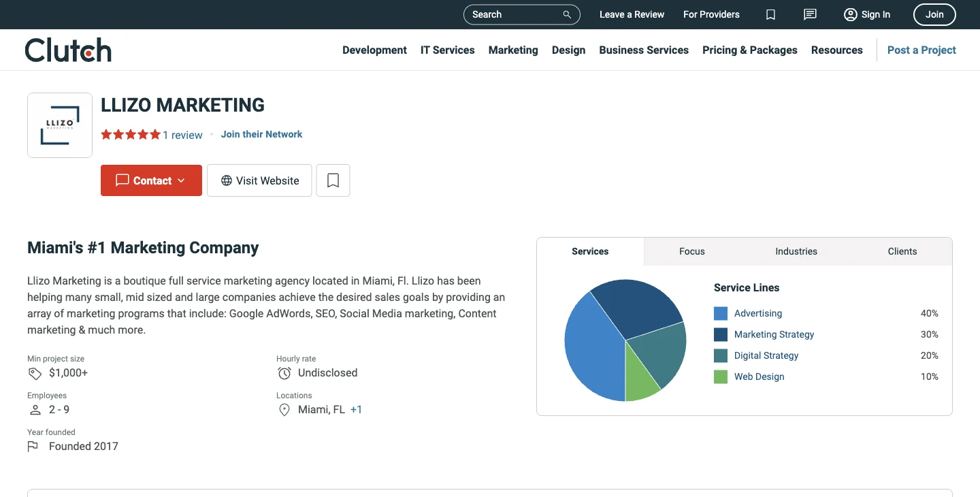Click the Llizo Marketing company logo
The width and height of the screenshot is (980, 497).
pos(60,125)
